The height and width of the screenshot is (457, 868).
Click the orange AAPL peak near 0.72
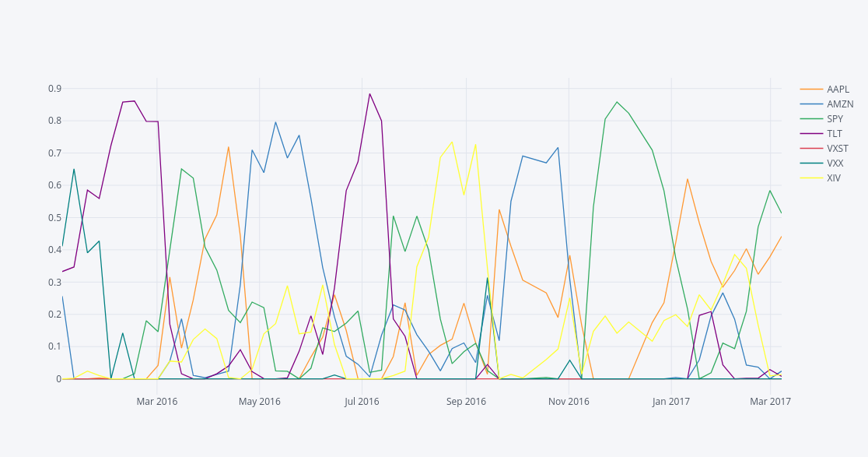tap(229, 147)
